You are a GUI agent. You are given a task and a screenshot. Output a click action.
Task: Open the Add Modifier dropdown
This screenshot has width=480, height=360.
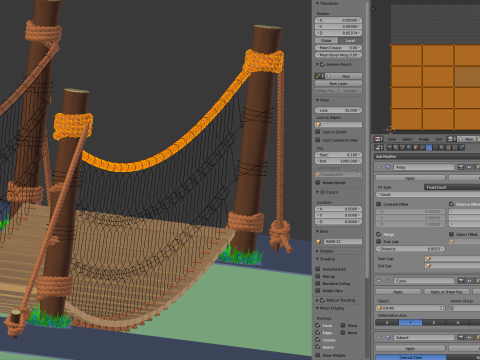coord(427,156)
